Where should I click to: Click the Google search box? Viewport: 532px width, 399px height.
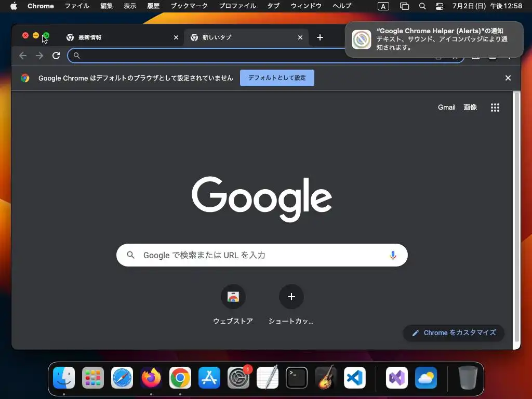tap(262, 255)
